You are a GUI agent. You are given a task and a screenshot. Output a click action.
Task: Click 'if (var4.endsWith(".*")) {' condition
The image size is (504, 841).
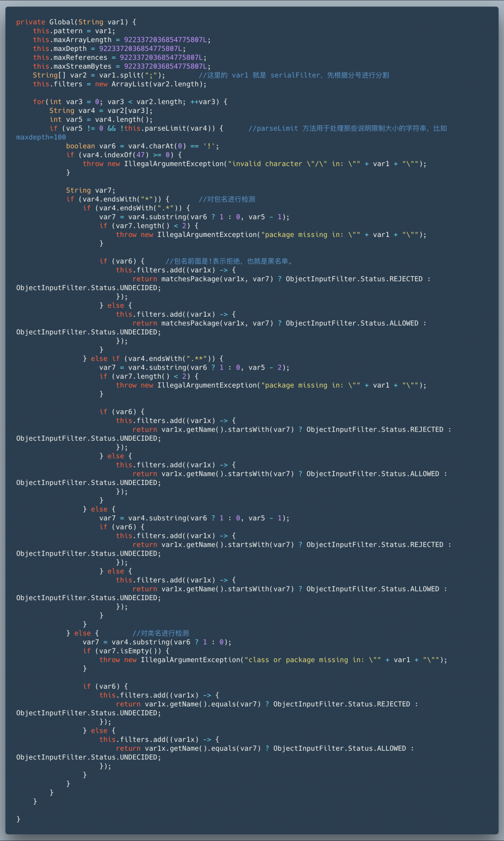coord(137,208)
